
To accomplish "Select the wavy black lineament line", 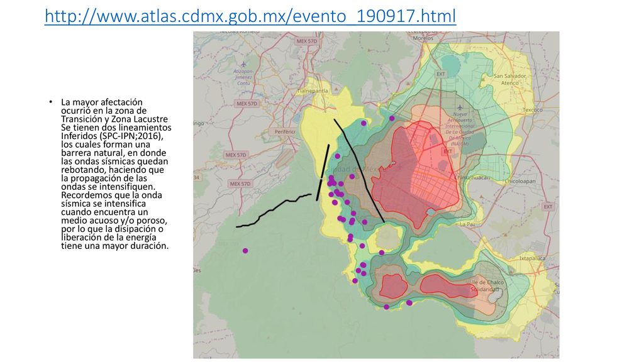I will point(274,210).
